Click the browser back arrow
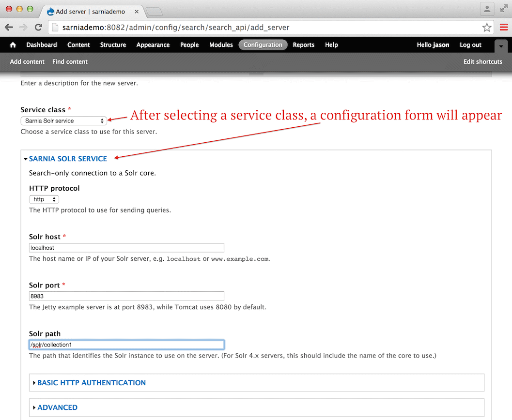This screenshot has width=512, height=420. click(x=9, y=28)
